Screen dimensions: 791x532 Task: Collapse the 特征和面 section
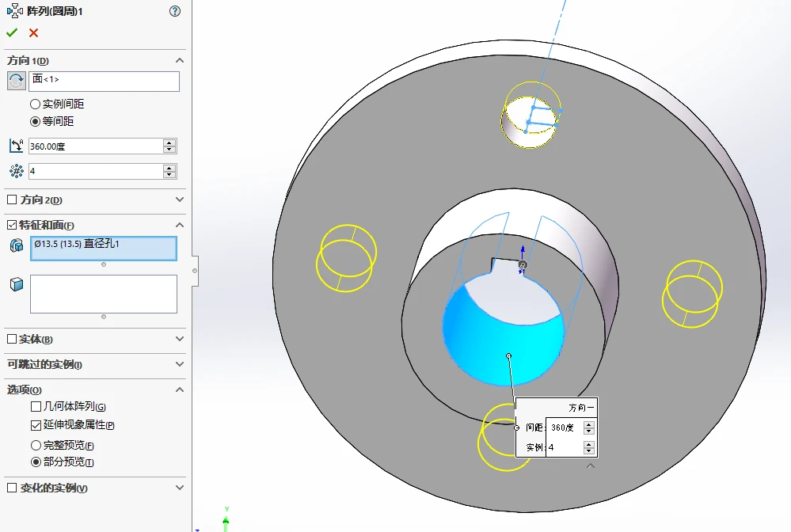(180, 225)
